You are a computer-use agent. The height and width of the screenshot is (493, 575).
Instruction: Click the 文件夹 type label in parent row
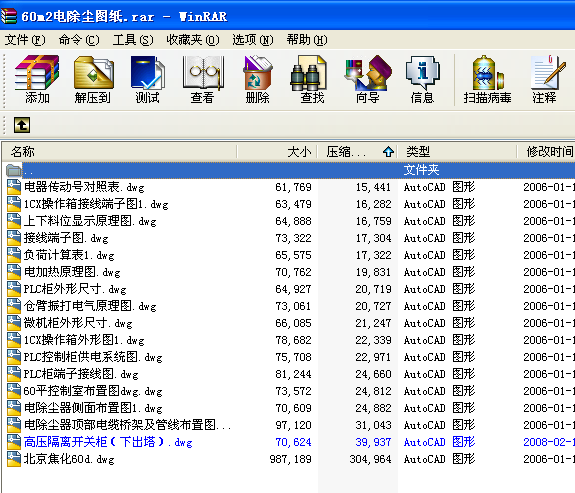[x=421, y=170]
